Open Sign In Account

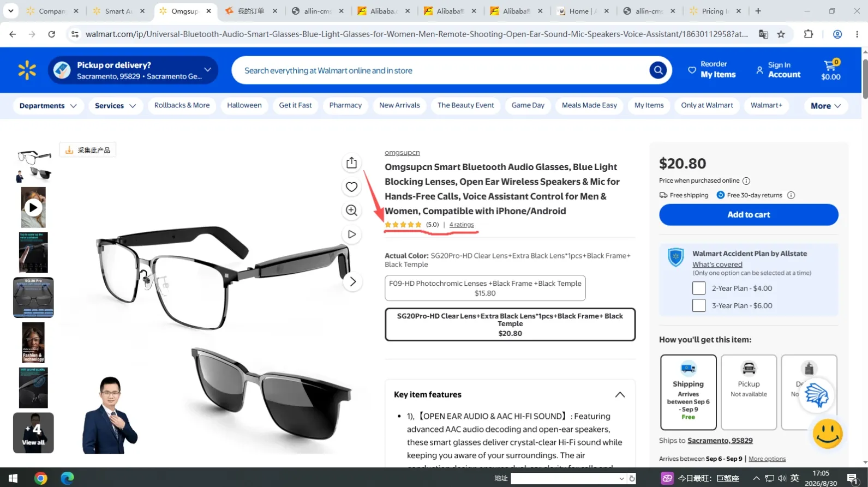point(778,70)
